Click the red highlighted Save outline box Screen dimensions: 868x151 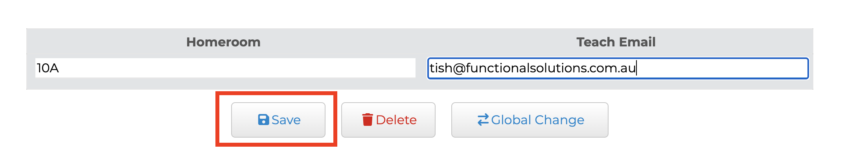tap(276, 119)
